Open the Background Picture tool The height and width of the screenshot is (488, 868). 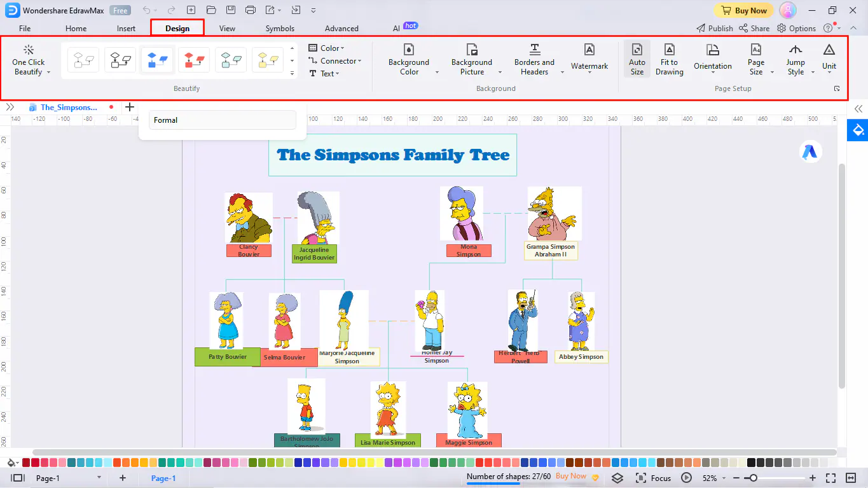tap(472, 60)
